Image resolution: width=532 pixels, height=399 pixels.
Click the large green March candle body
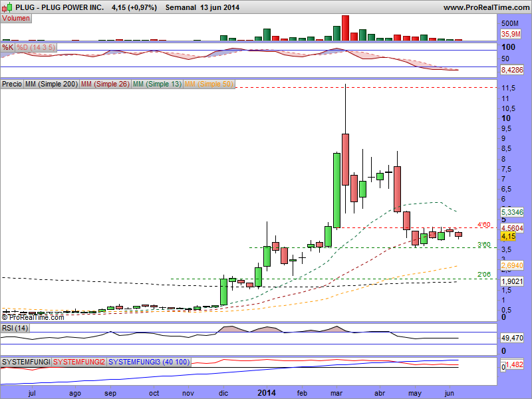pos(336,190)
